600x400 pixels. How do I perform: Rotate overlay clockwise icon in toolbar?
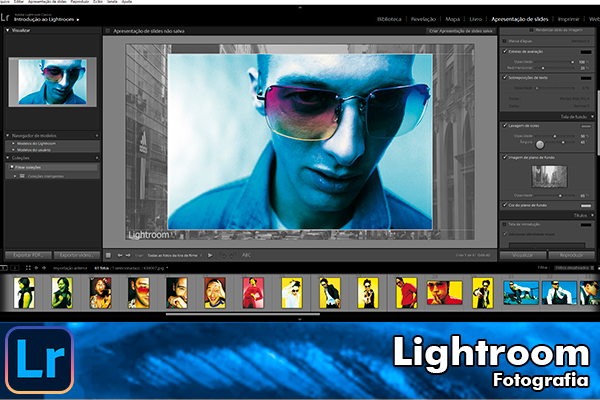click(232, 255)
